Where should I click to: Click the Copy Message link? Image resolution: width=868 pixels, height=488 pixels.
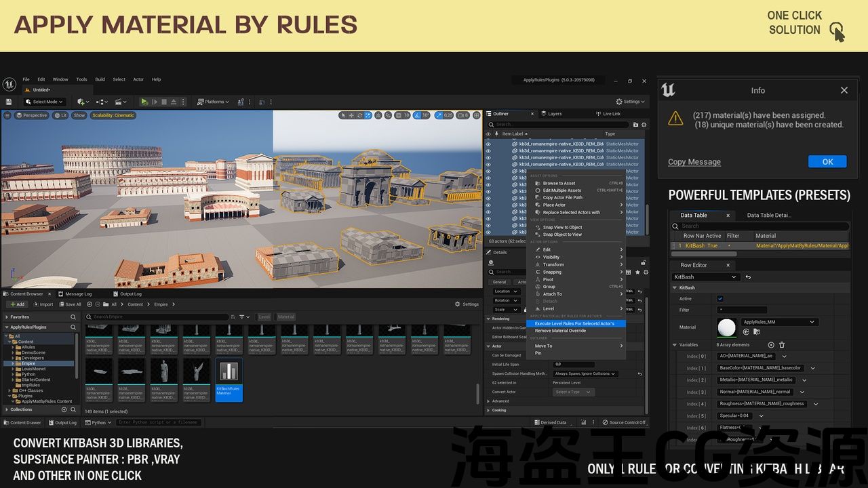pos(694,162)
